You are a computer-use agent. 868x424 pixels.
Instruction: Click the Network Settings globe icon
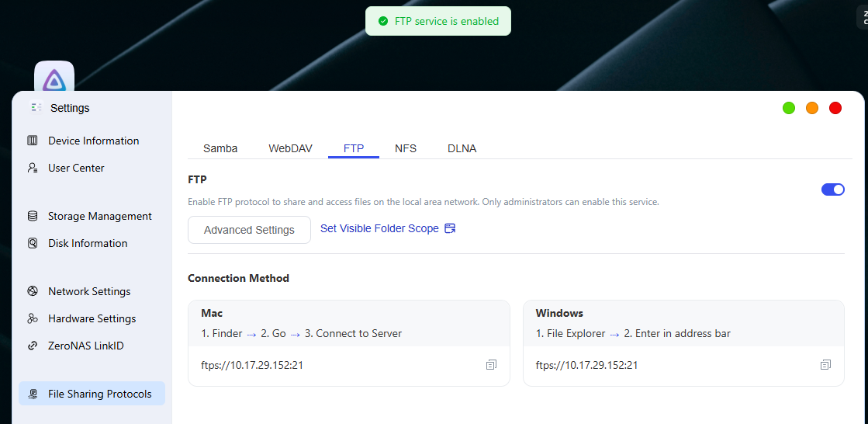pos(32,291)
